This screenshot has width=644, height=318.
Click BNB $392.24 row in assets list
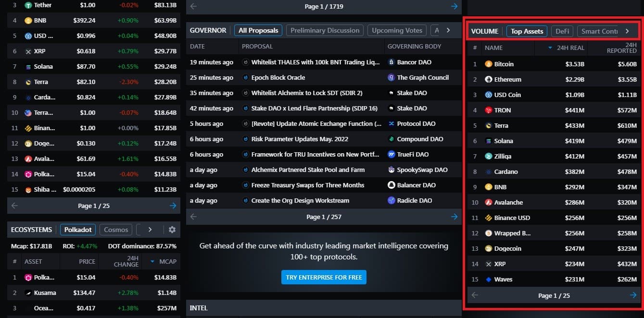point(94,21)
